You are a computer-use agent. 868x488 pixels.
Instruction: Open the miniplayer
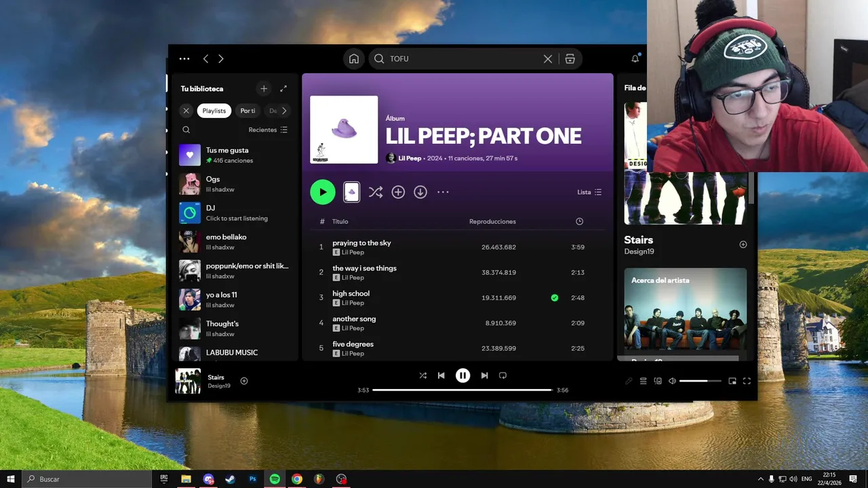pos(732,381)
